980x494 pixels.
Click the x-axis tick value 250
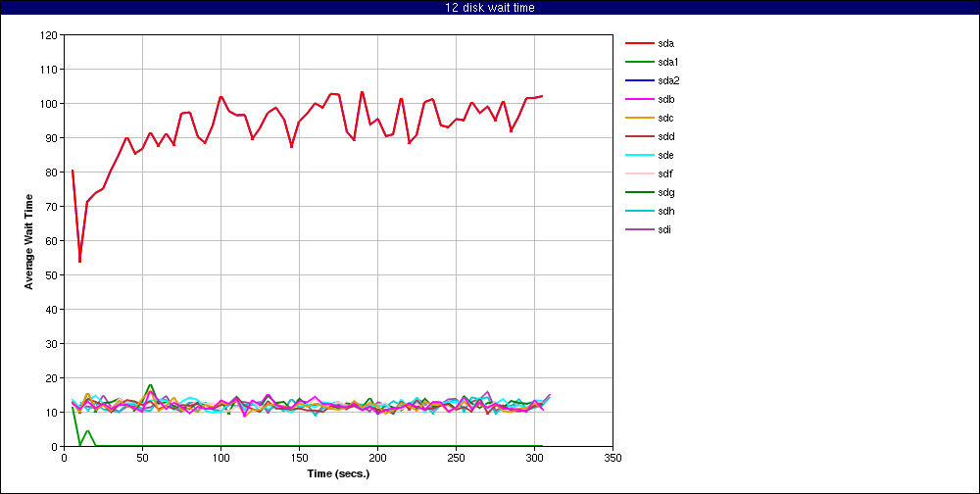pyautogui.click(x=457, y=457)
